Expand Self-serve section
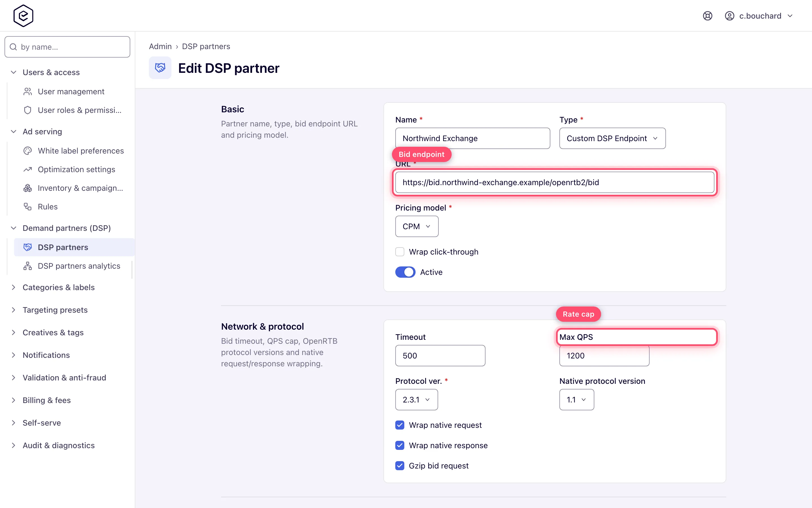The height and width of the screenshot is (508, 812). [14, 423]
